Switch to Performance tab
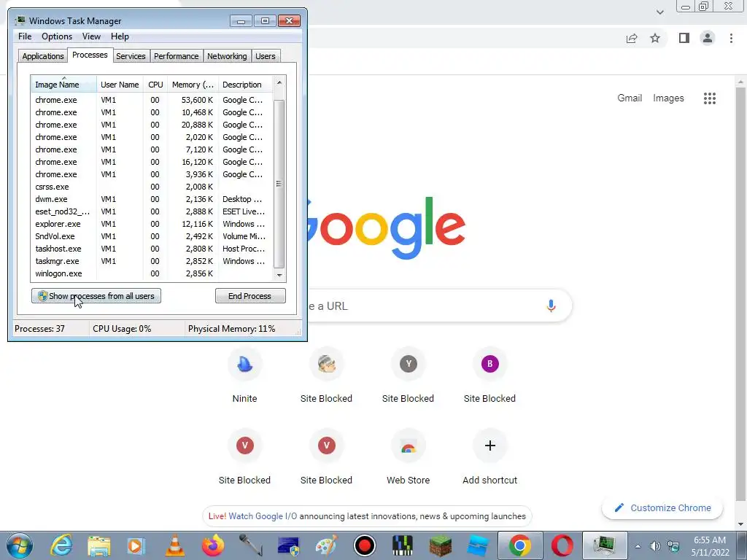Image resolution: width=747 pixels, height=560 pixels. 176,56
